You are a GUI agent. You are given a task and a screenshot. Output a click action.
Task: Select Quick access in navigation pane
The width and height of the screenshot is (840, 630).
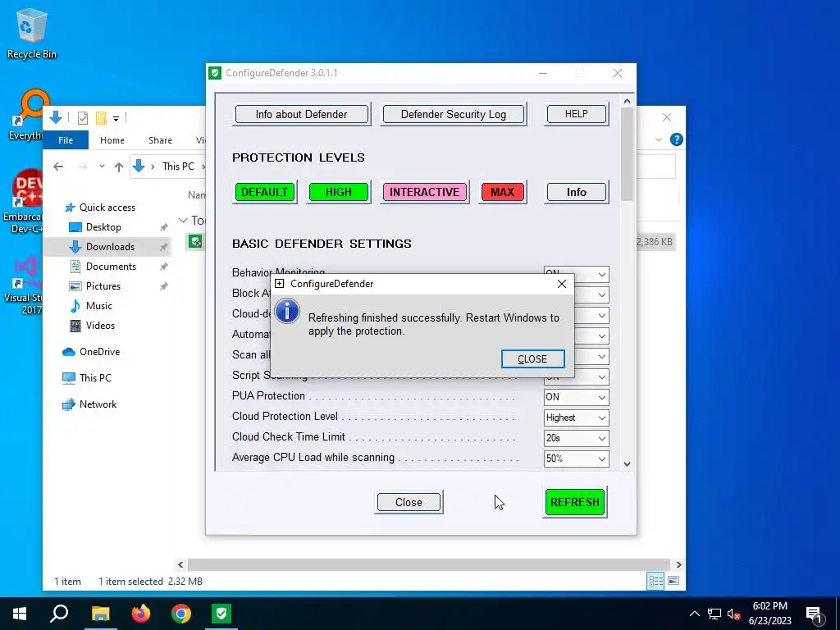pyautogui.click(x=107, y=208)
